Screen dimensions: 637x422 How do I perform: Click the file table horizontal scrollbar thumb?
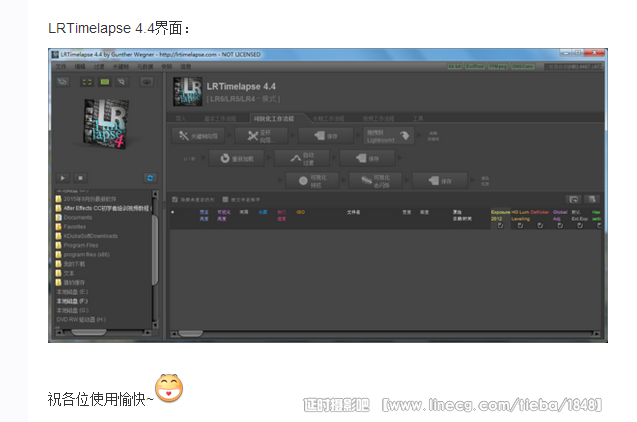[191, 334]
